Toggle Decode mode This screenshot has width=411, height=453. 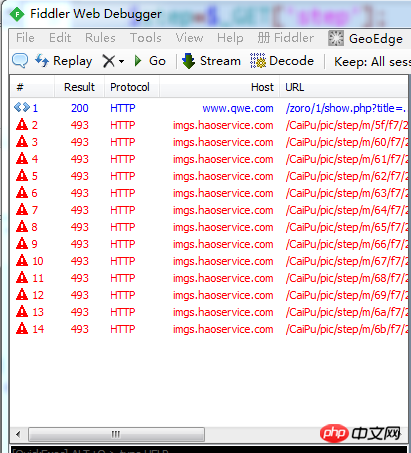pyautogui.click(x=282, y=61)
